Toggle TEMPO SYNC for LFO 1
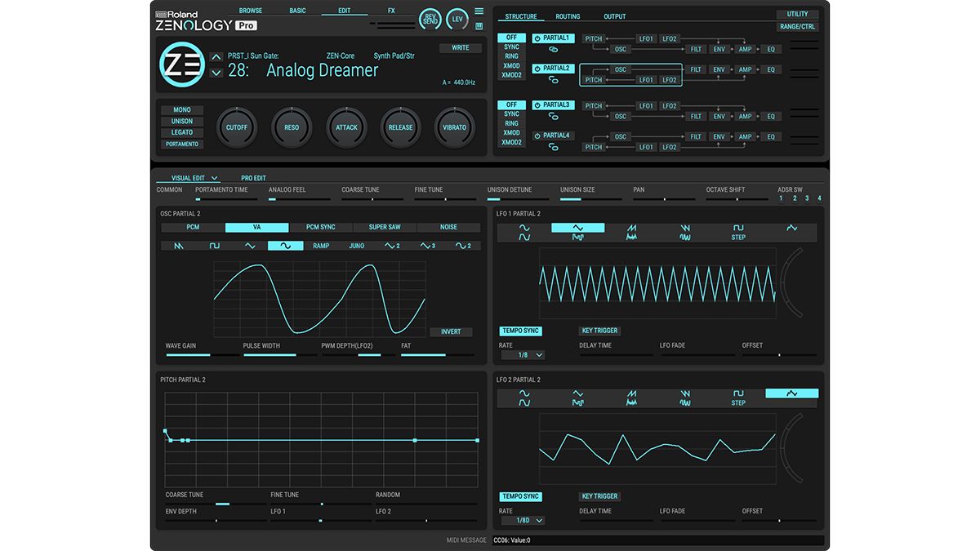 coord(521,331)
